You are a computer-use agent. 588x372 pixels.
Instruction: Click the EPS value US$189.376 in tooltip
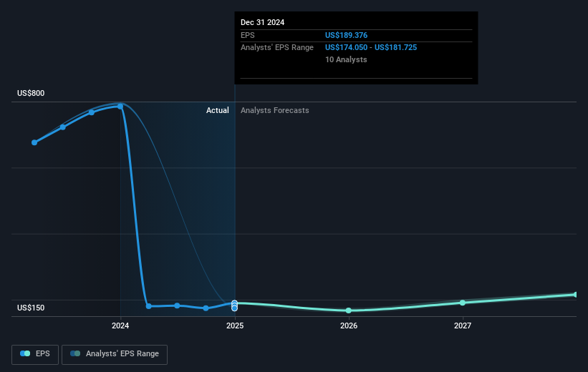coord(346,35)
